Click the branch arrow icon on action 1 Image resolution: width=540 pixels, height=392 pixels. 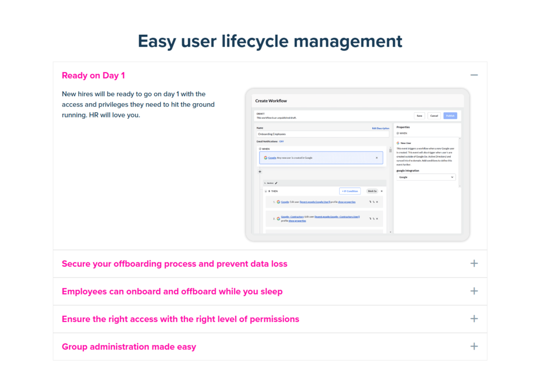point(370,202)
